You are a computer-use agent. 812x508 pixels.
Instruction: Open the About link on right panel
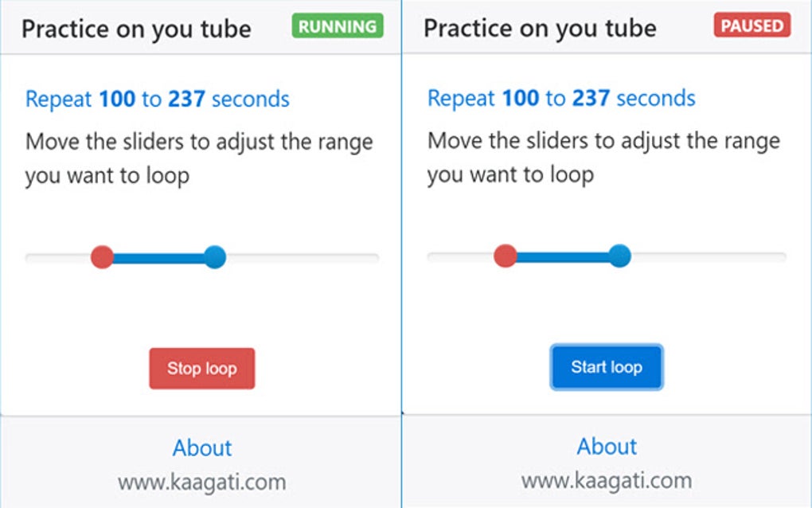click(607, 446)
